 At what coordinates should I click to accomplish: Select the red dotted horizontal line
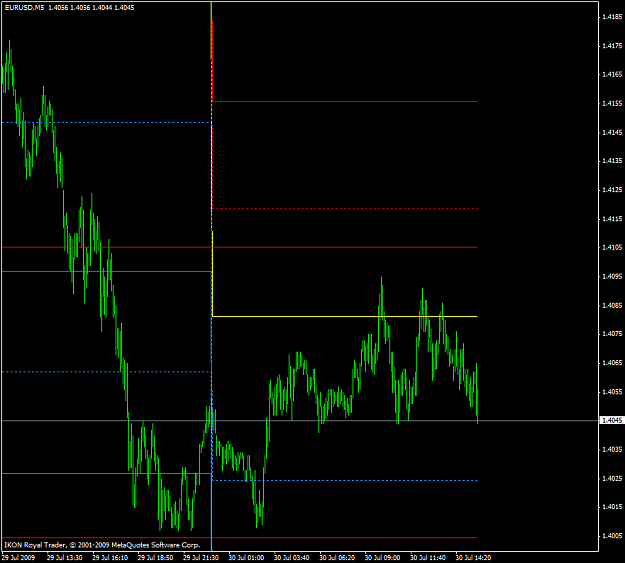coord(345,209)
